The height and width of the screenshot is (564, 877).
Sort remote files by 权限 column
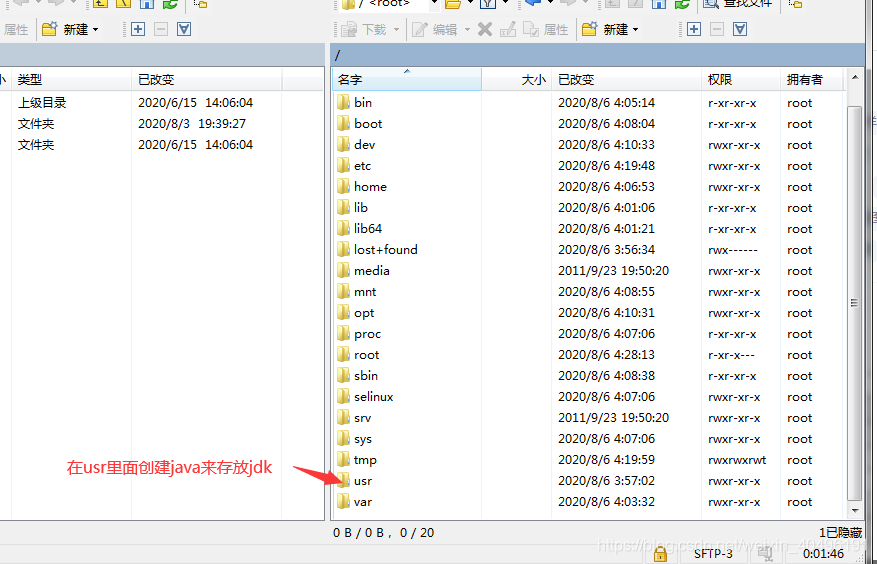point(741,79)
